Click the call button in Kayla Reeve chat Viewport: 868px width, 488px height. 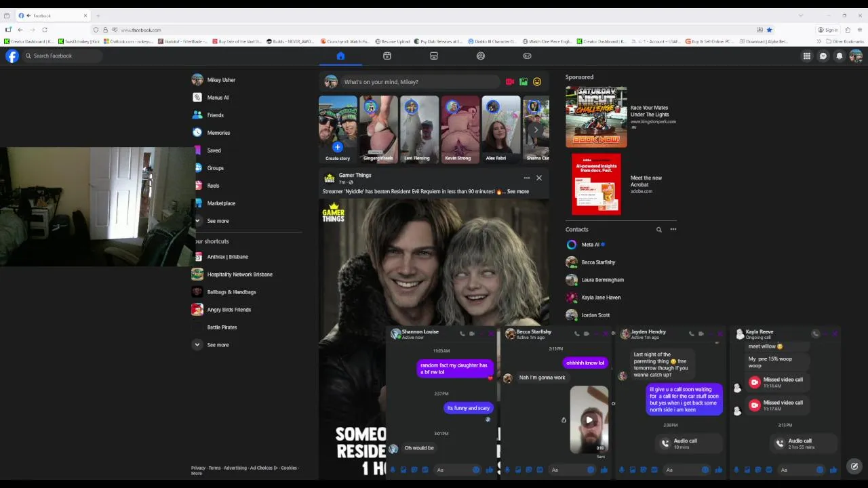click(x=816, y=334)
